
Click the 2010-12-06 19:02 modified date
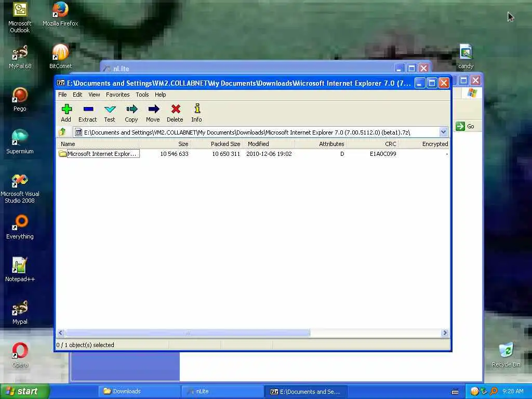(x=269, y=154)
